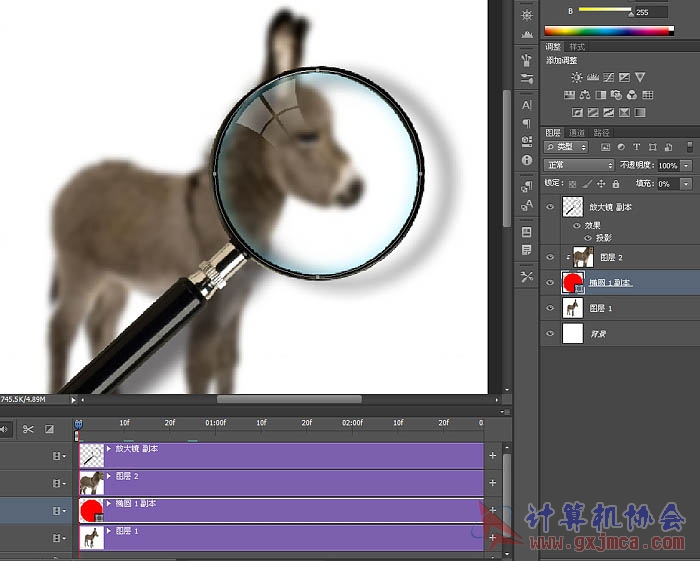This screenshot has width=700, height=561.
Task: Expand the 放大镜 副本 timeline track triangle
Action: pyautogui.click(x=108, y=449)
